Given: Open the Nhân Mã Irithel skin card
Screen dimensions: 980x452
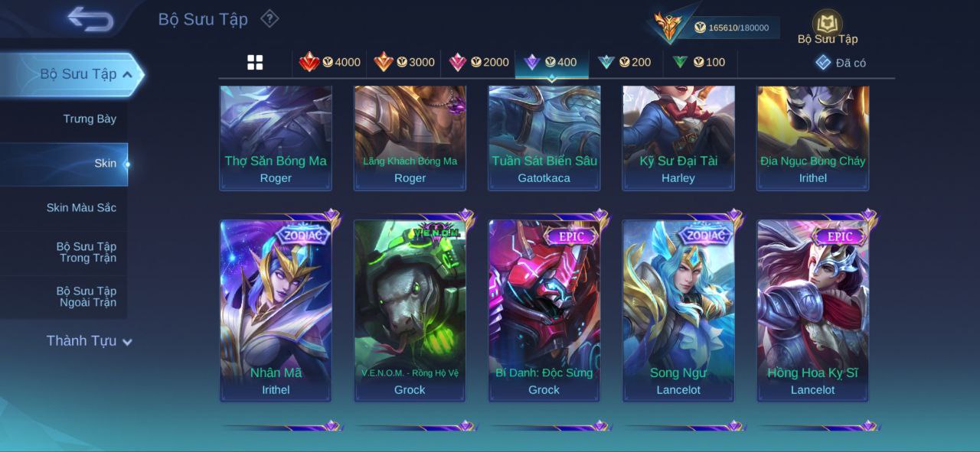Looking at the screenshot, I should pos(276,310).
